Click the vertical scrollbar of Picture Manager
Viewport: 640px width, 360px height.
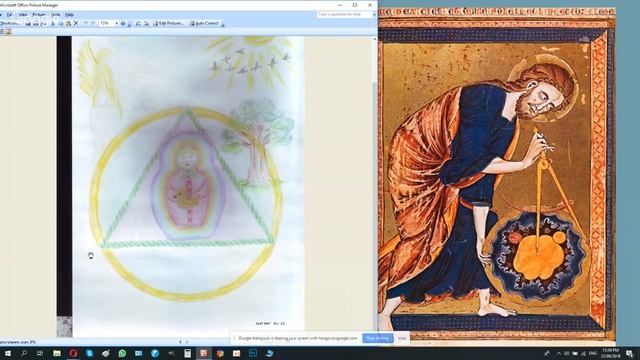point(375,188)
